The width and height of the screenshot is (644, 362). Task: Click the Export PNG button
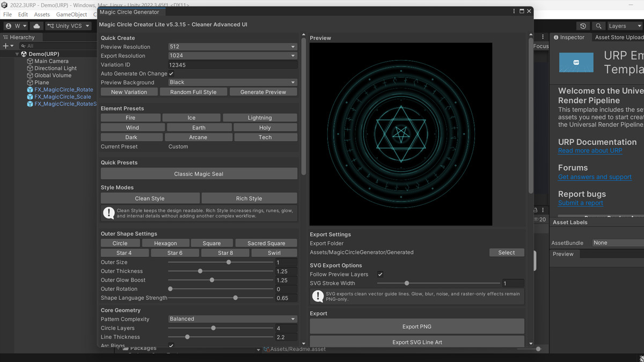coord(417,327)
